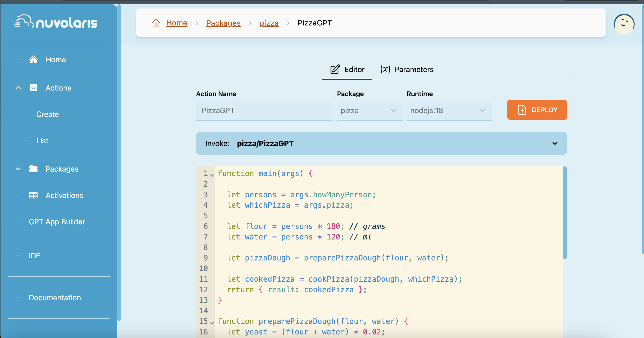This screenshot has height=338, width=644.
Task: Click the Nuvolaris cloud logo
Action: pos(55,22)
